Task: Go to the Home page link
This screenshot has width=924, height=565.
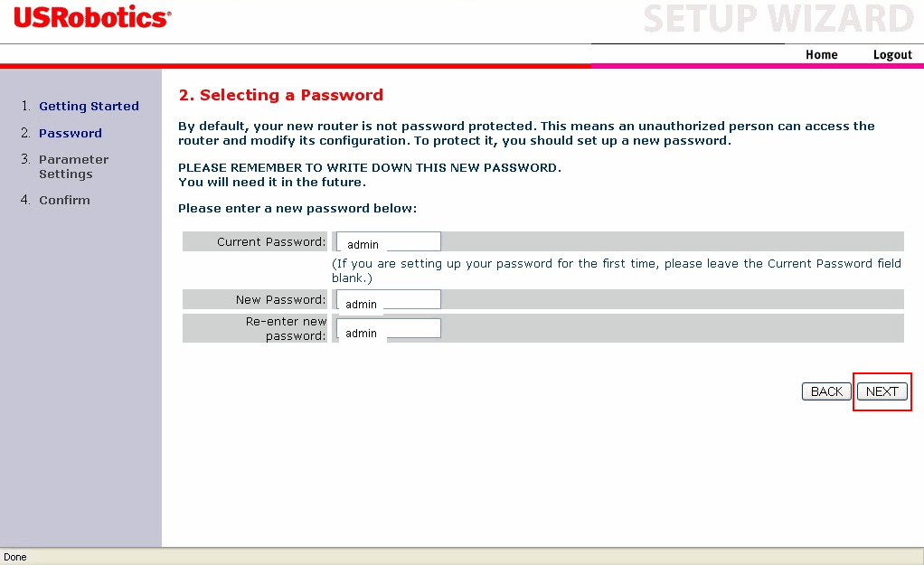Action: [x=822, y=54]
